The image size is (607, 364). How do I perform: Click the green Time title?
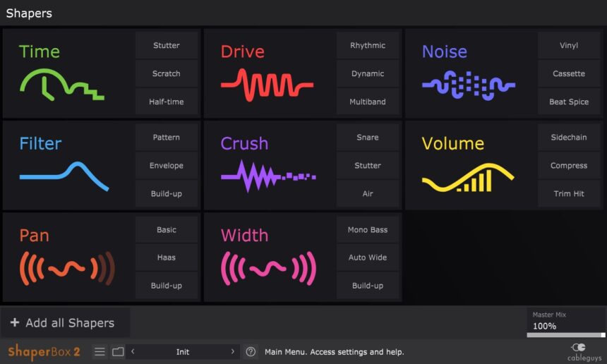coord(40,51)
